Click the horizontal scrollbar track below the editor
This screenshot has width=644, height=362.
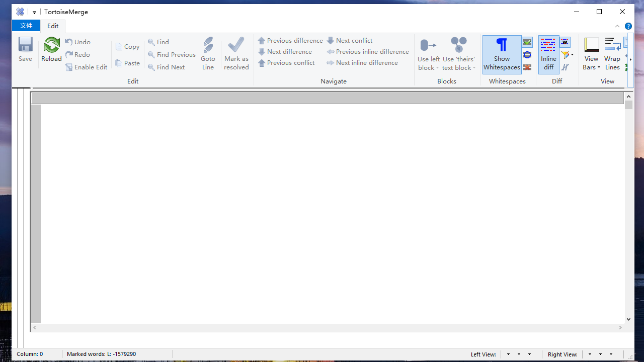click(327, 327)
